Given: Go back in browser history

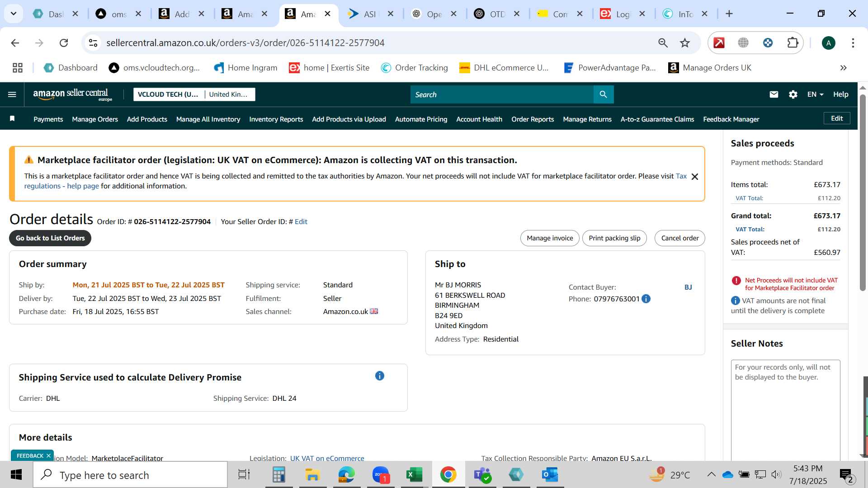Looking at the screenshot, I should (15, 43).
